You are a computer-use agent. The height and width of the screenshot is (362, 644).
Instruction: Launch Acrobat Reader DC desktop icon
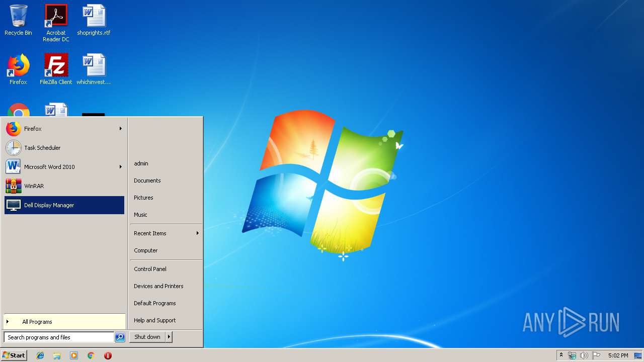[56, 23]
